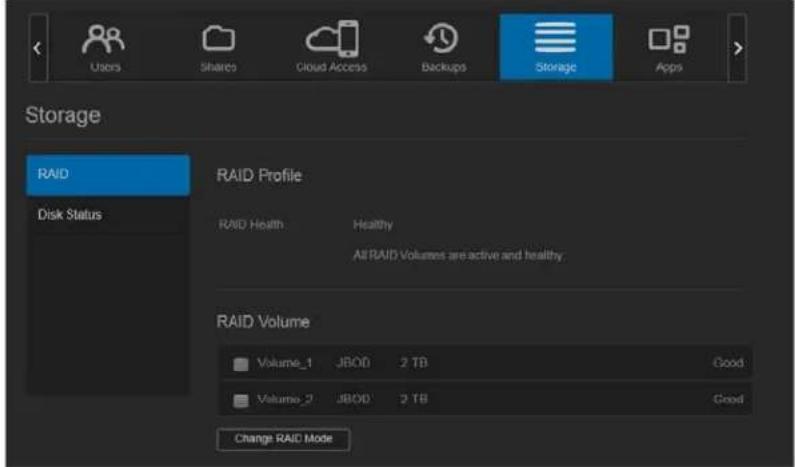
Task: Open the Backups clock icon
Action: (441, 39)
